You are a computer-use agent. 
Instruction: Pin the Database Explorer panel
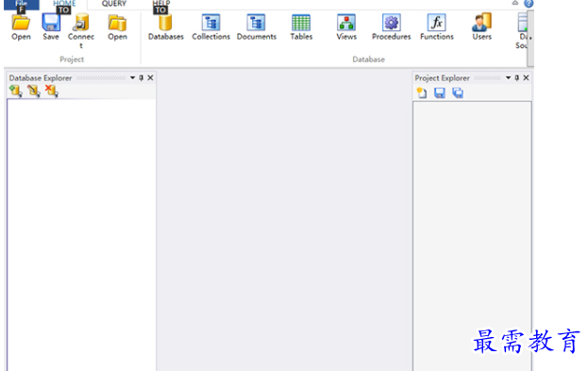coord(142,77)
